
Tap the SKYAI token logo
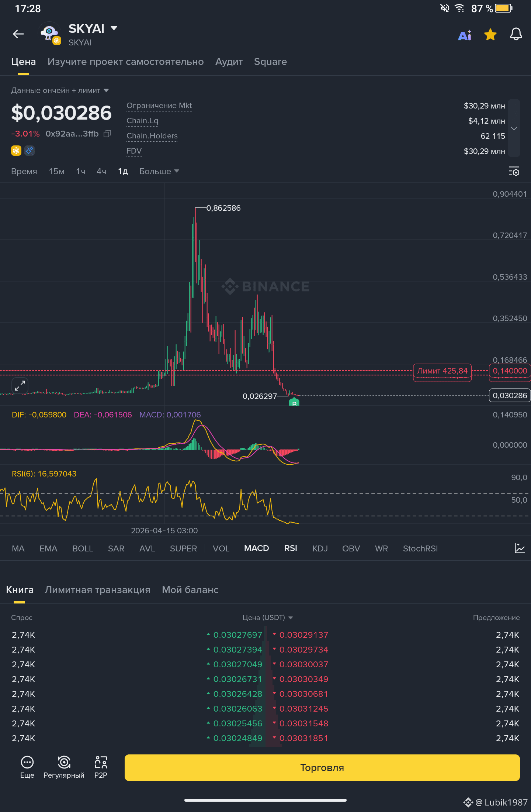[x=49, y=34]
